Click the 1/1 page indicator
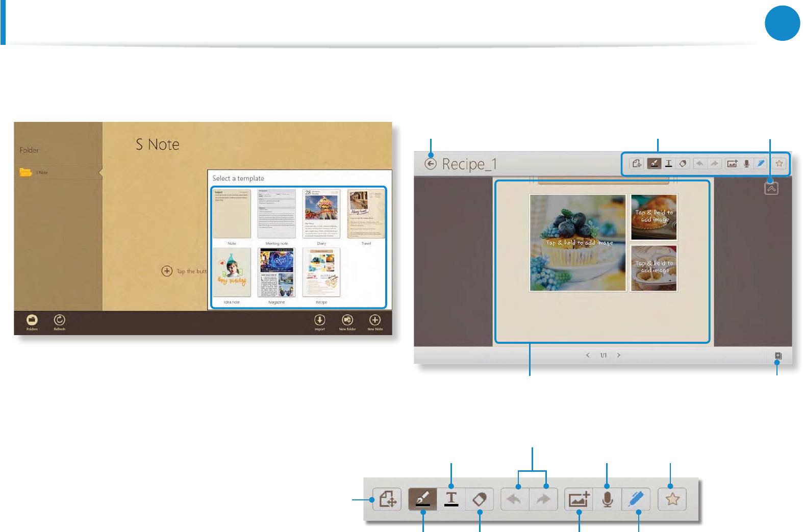Viewport: 803px width, 532px height. (604, 355)
